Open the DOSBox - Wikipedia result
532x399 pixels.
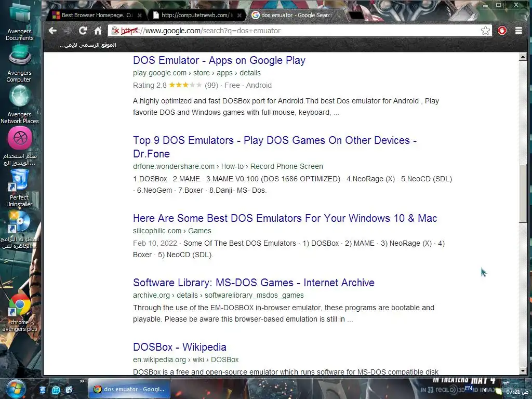click(179, 347)
